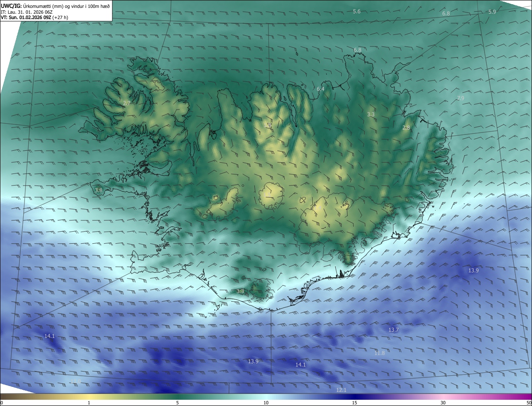
Task: Click the 14.1 value in the southwest sea
Action: coord(49,336)
